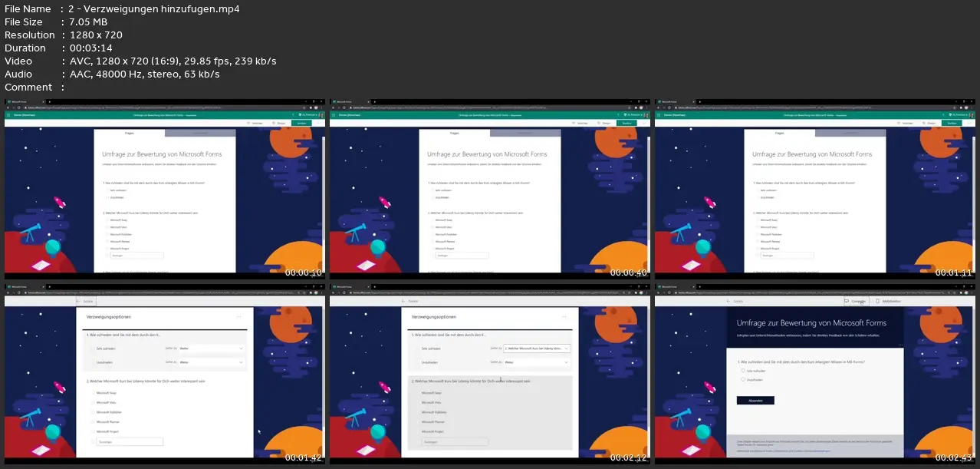Switch to Fragen tab in 00:00:40 frame

click(455, 133)
